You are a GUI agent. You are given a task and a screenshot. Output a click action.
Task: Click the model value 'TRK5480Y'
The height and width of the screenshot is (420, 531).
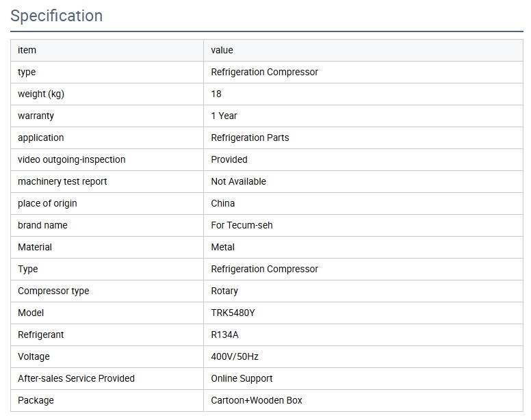coord(233,313)
